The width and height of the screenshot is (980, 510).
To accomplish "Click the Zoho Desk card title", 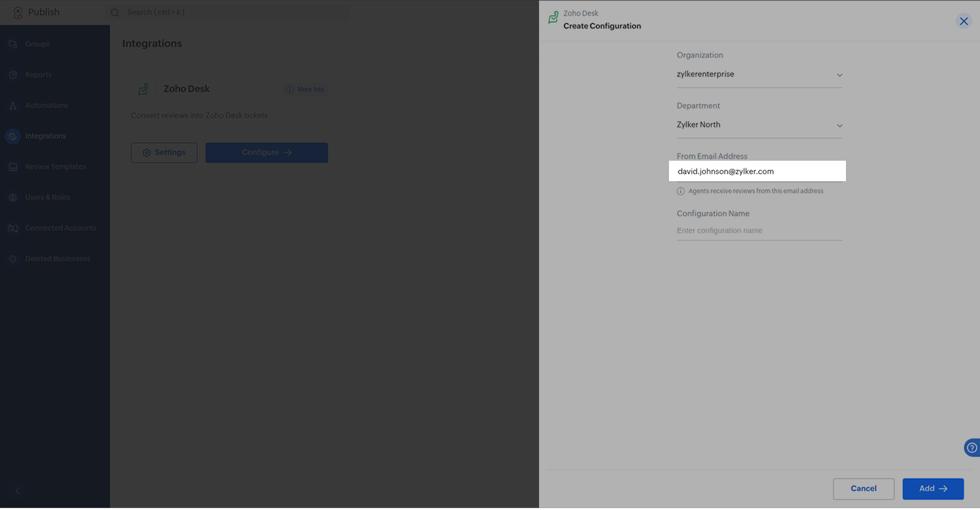I will (186, 89).
